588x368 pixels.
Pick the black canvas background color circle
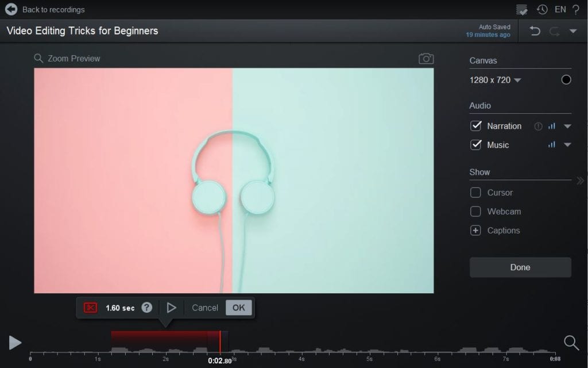(x=566, y=80)
